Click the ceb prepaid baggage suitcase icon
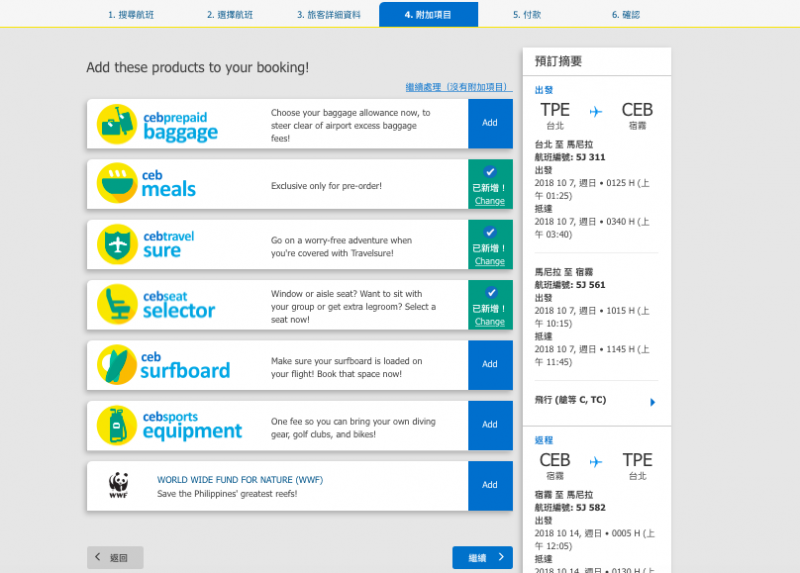Viewport: 800px width, 573px height. tap(117, 124)
